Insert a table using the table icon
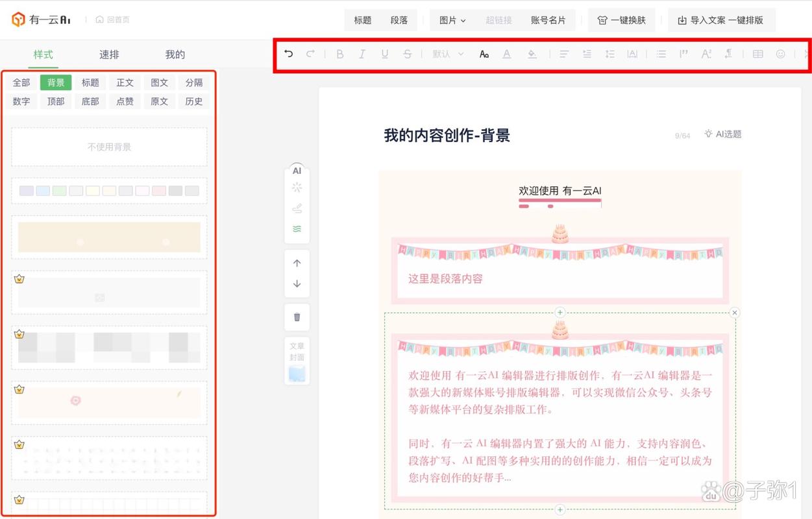This screenshot has height=519, width=812. tap(757, 54)
